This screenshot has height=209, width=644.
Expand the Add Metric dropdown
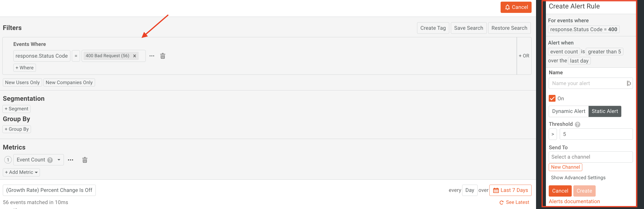[21, 172]
